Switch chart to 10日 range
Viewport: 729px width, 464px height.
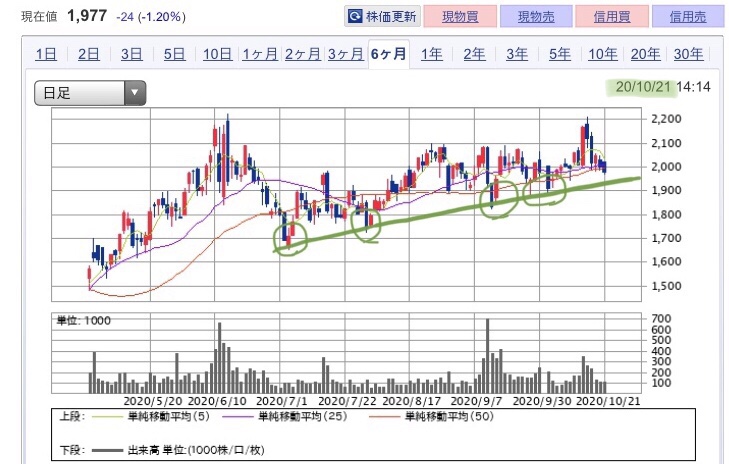(217, 55)
